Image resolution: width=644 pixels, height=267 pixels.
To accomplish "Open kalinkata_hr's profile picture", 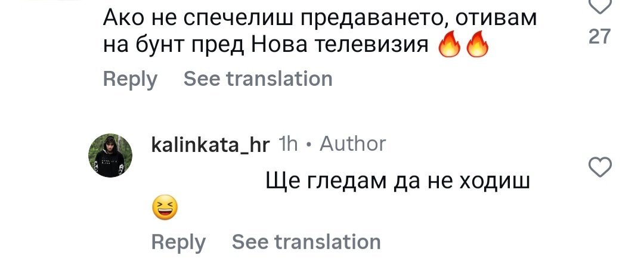I will click(x=110, y=156).
